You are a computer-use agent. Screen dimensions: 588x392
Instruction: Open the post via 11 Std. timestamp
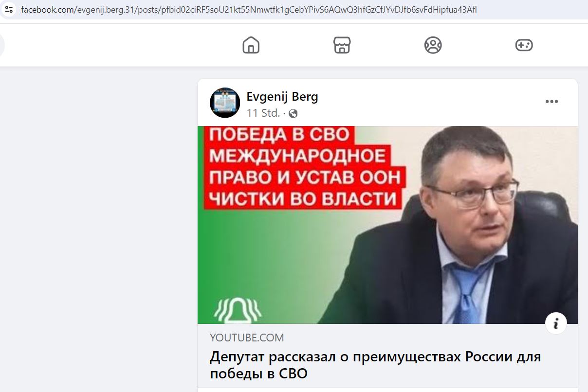coord(263,113)
